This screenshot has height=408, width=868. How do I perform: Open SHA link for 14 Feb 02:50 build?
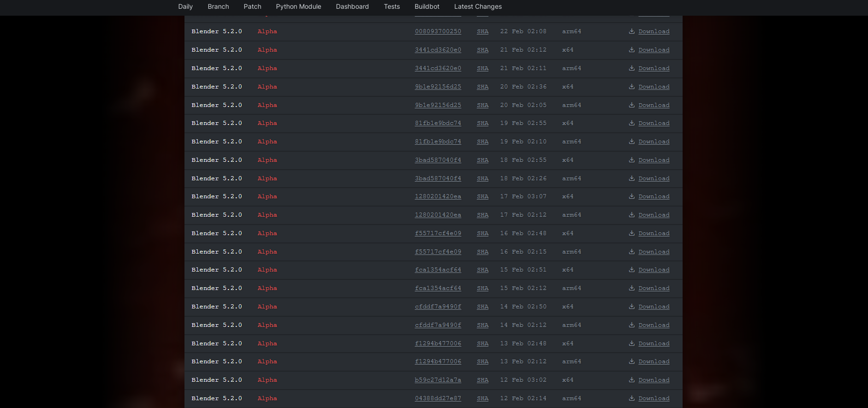[x=482, y=307]
